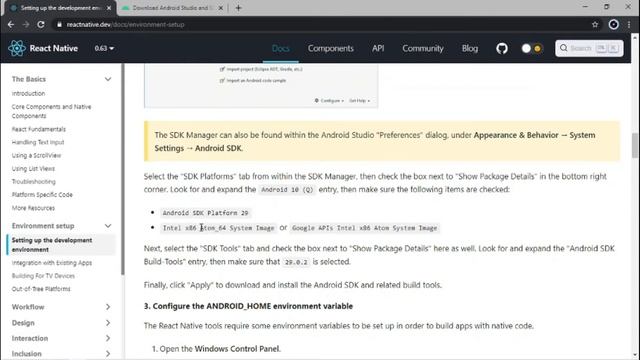Click the Android Studio welcome screenshot image
The height and width of the screenshot is (360, 640).
click(x=261, y=86)
